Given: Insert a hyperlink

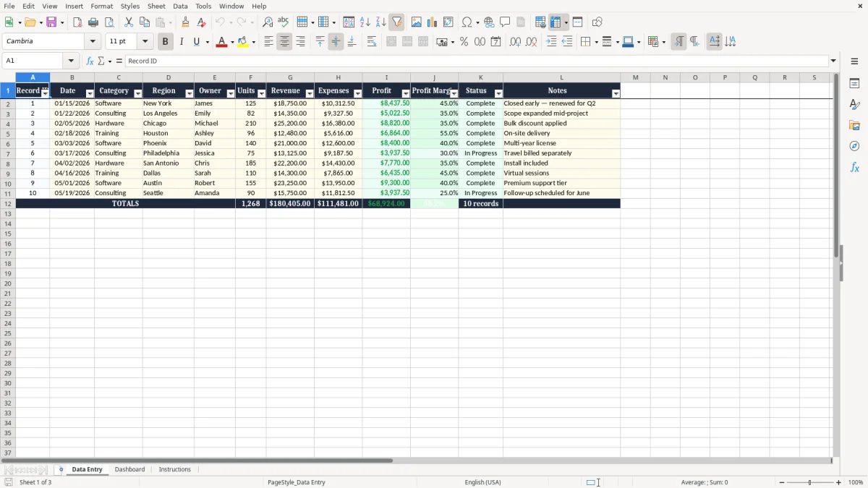Looking at the screenshot, I should [x=489, y=22].
